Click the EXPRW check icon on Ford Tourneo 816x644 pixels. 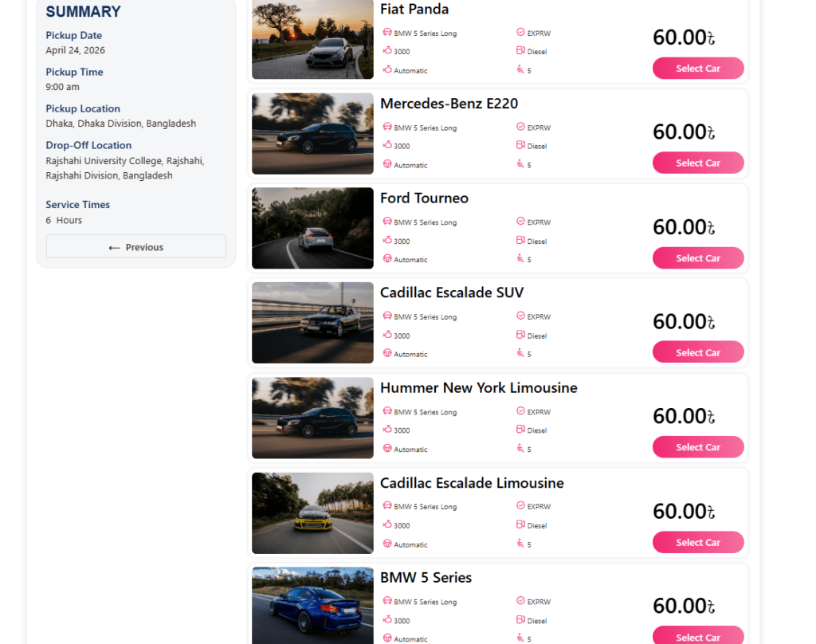520,222
